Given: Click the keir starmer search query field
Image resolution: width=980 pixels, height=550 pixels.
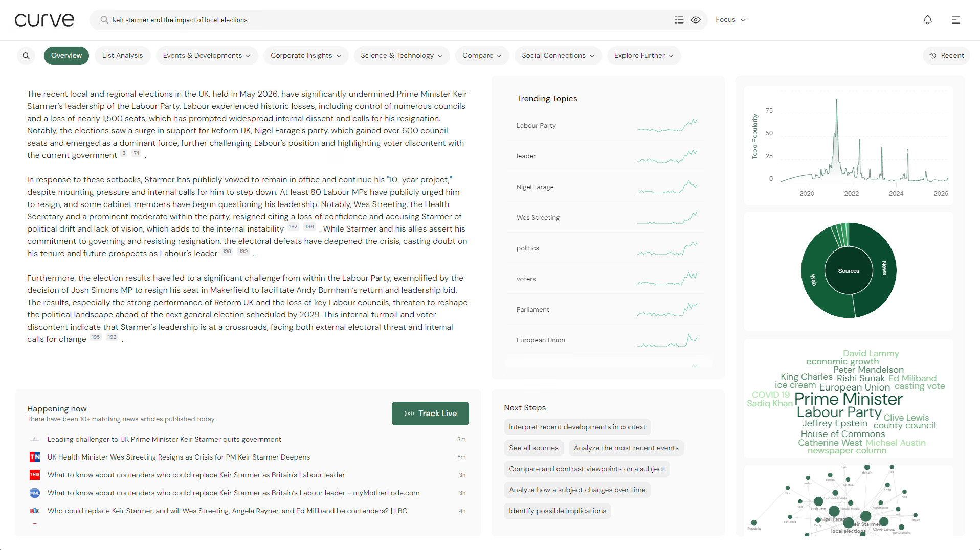Looking at the screenshot, I should (389, 20).
